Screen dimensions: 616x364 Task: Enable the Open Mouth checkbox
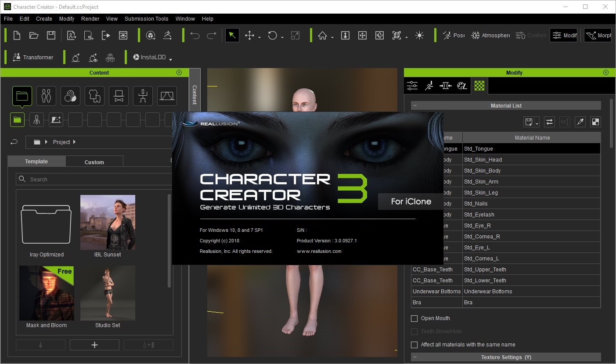coord(414,318)
